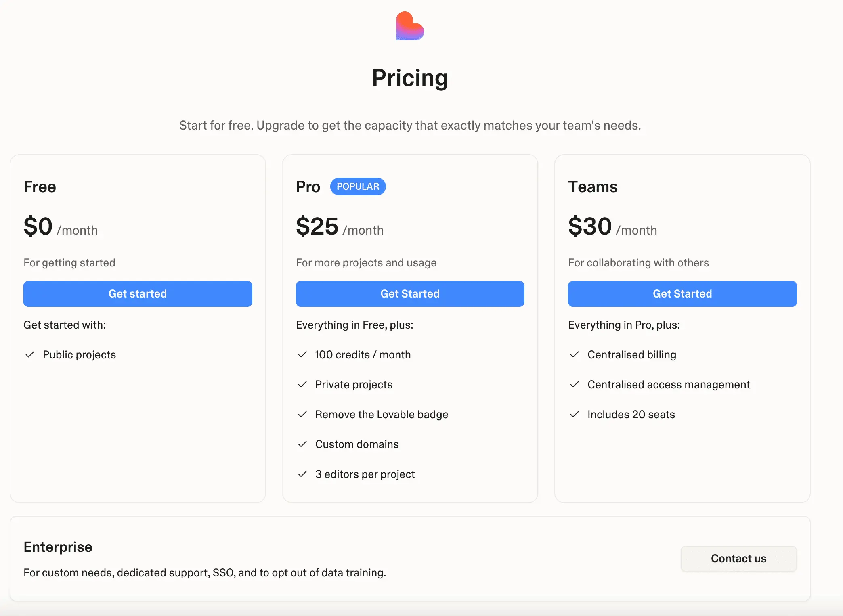Click checkmark beside Remove the Lovable badge
Image resolution: width=843 pixels, height=616 pixels.
(x=302, y=414)
